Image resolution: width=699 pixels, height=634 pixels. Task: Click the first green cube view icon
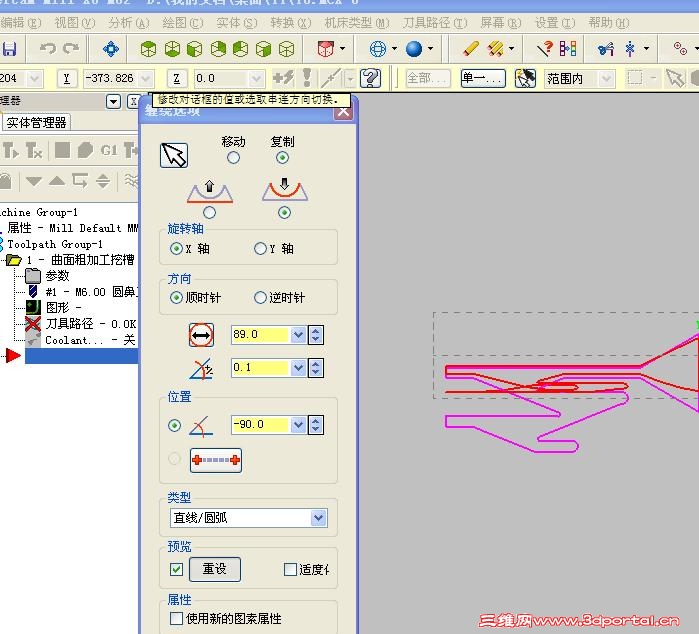coord(148,49)
